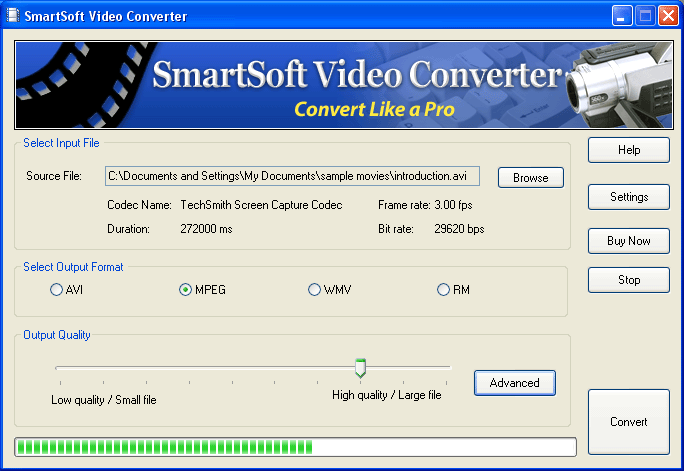The image size is (684, 471).
Task: Click the 'Select Input File' group label
Action: coord(61,143)
